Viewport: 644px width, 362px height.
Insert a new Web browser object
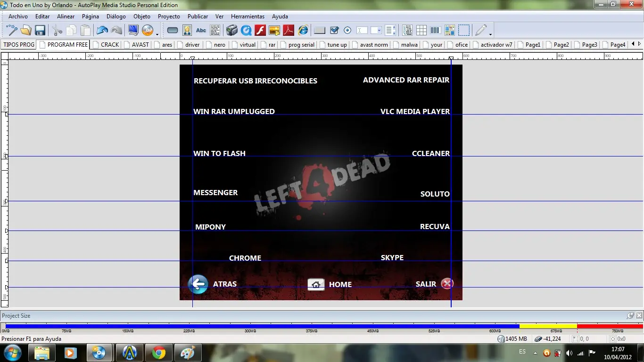pyautogui.click(x=303, y=31)
